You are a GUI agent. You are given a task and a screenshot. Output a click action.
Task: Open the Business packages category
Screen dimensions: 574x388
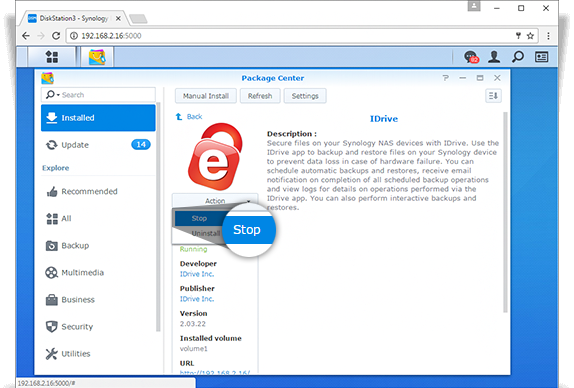(98, 300)
